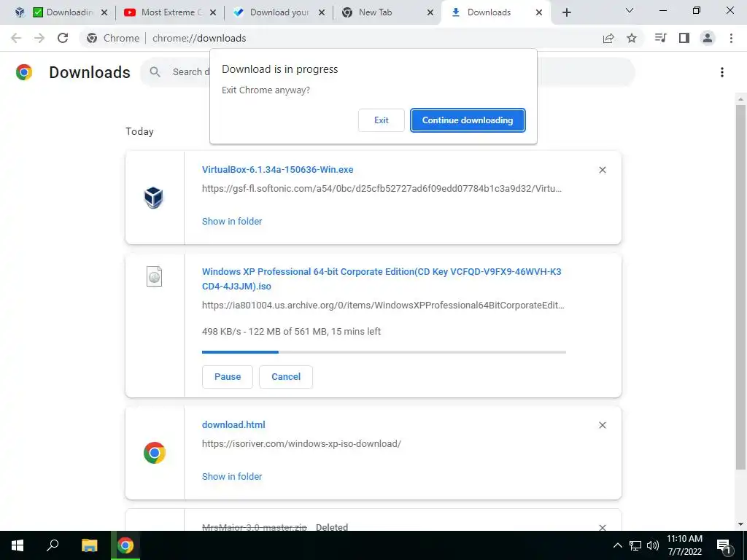
Task: Remove the VirtualBox entry from the list
Action: point(602,170)
